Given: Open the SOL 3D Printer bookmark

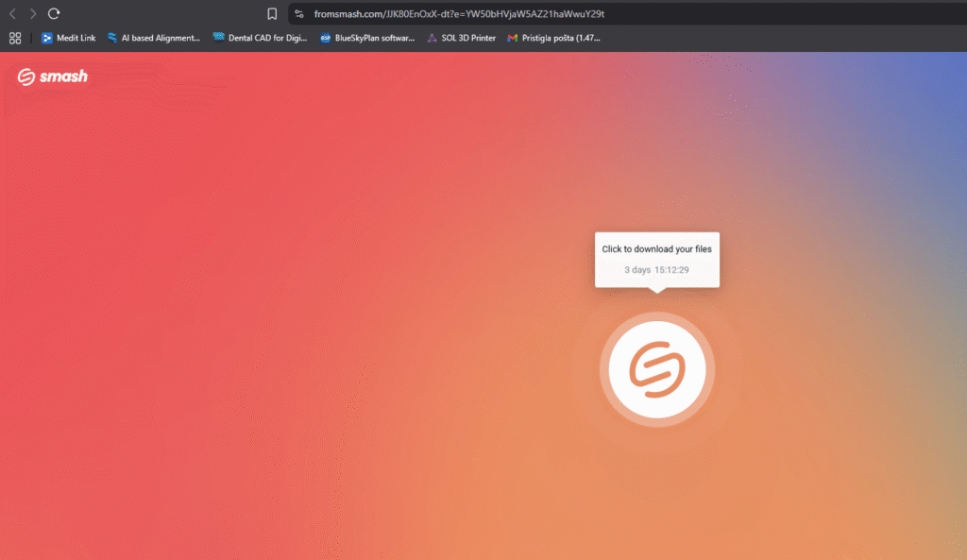Looking at the screenshot, I should (x=461, y=38).
